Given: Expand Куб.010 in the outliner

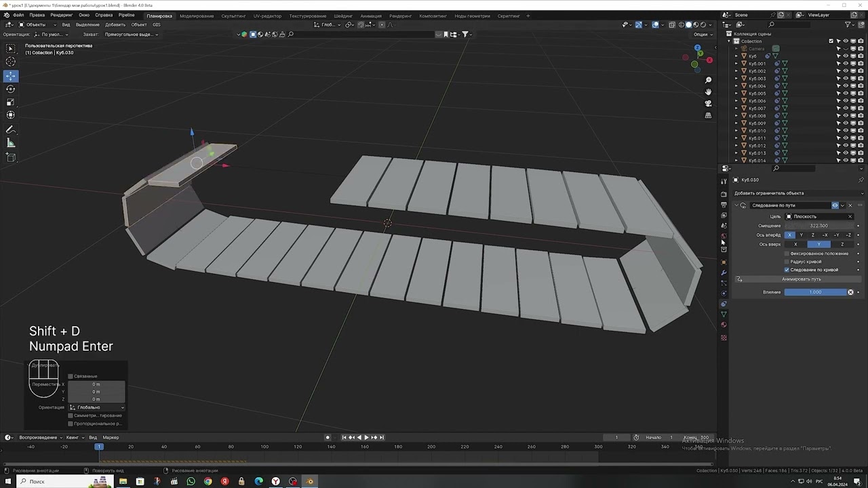Looking at the screenshot, I should pyautogui.click(x=736, y=131).
